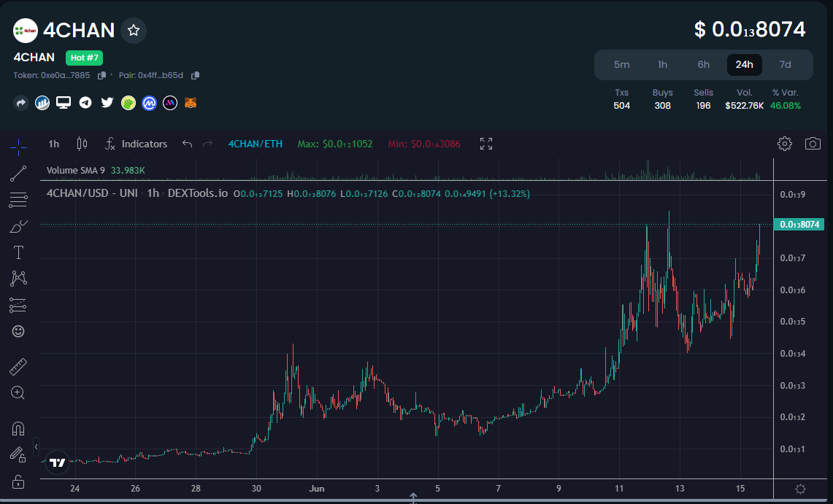Open the Telegram link icon

click(85, 103)
